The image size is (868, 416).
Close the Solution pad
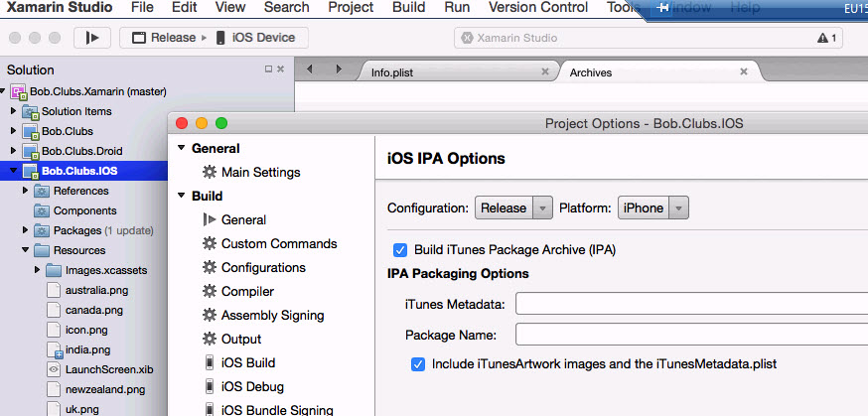point(281,69)
